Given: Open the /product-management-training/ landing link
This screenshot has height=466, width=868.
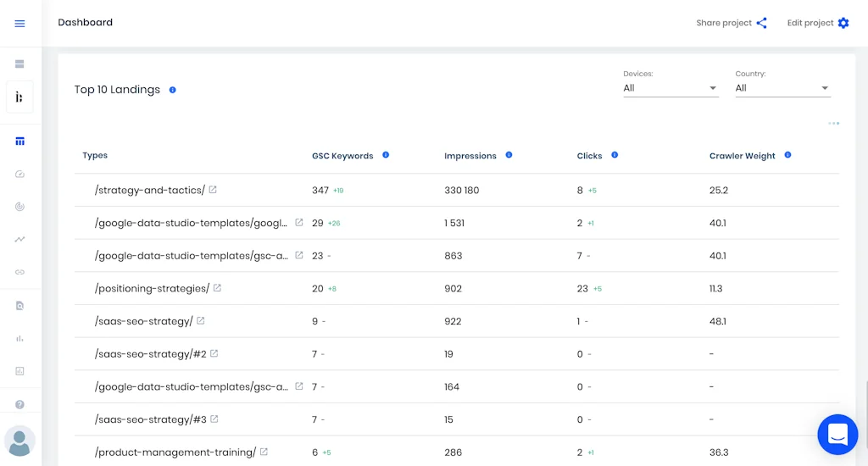Looking at the screenshot, I should (175, 452).
